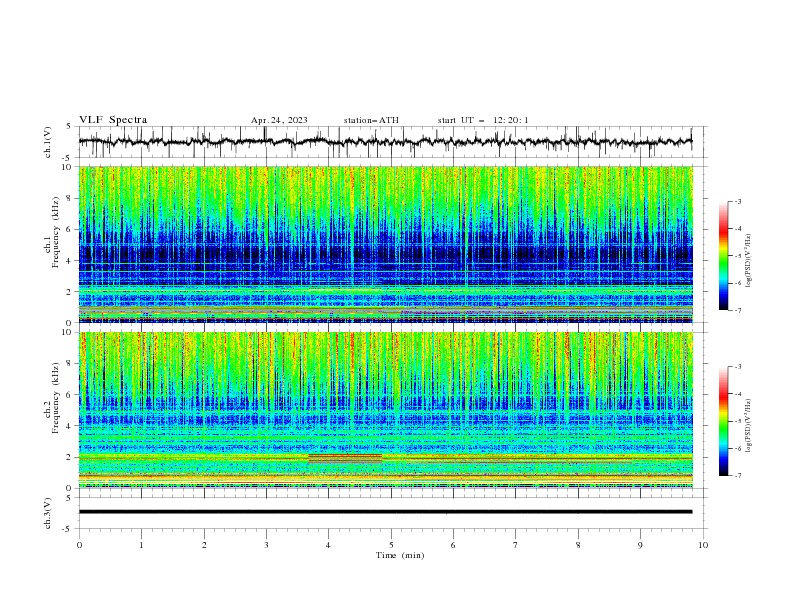Click the "Time (min)" axis label
The image size is (792, 612).
(x=400, y=555)
